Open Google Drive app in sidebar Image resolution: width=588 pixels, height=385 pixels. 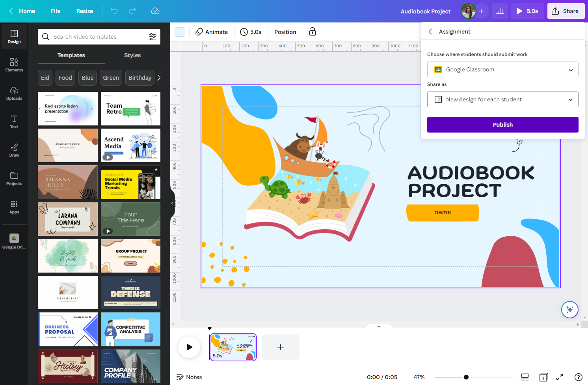pos(14,241)
